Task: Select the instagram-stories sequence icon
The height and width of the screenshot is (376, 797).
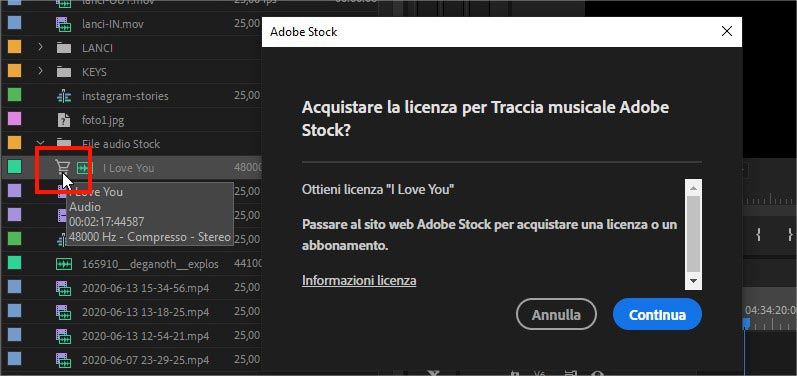Action: click(64, 96)
